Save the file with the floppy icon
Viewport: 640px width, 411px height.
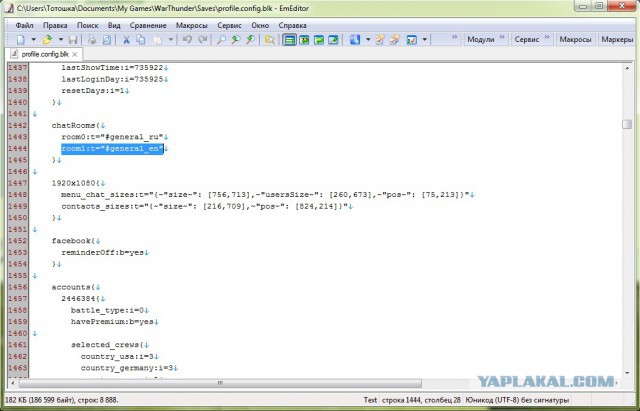click(73, 40)
